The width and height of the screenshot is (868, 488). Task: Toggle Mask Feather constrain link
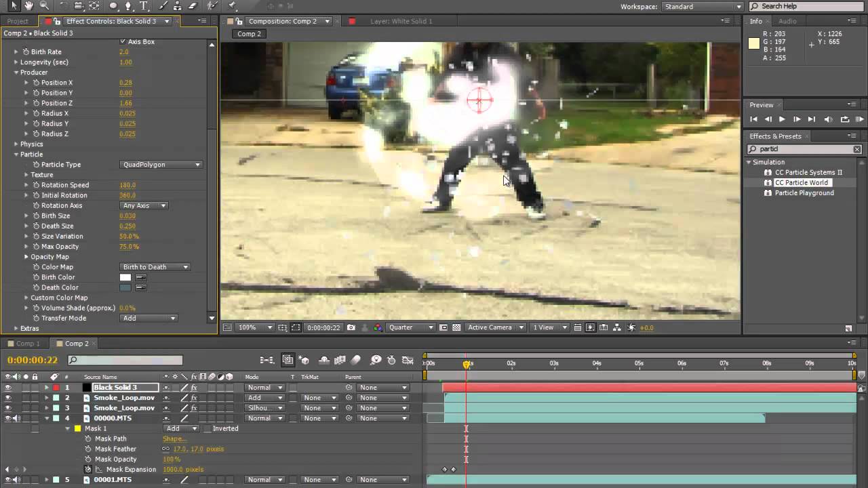(x=166, y=449)
